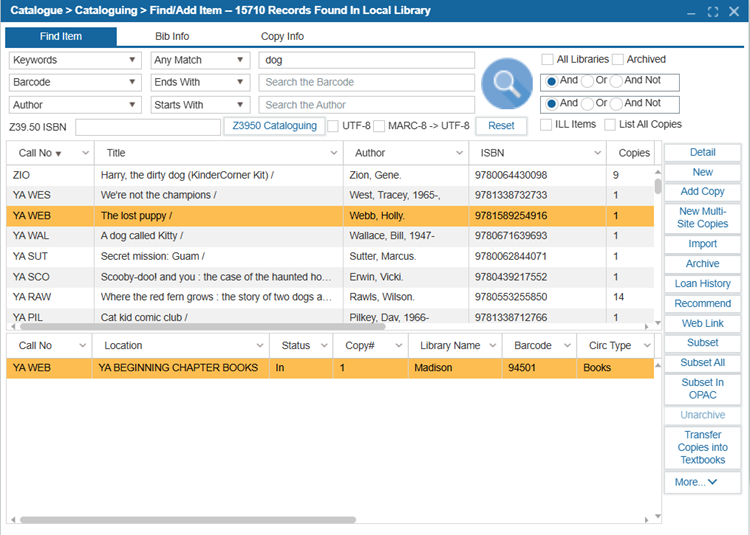Click the Detail button
Viewport: 750px width, 535px height.
coord(702,153)
